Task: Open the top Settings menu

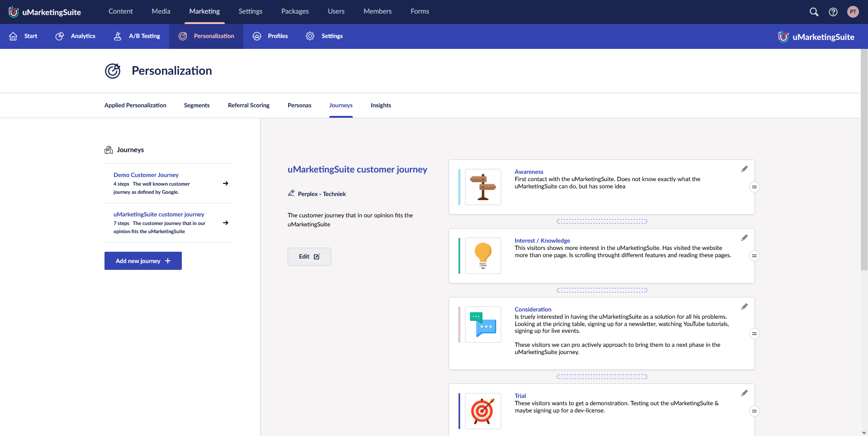Action: click(x=251, y=11)
